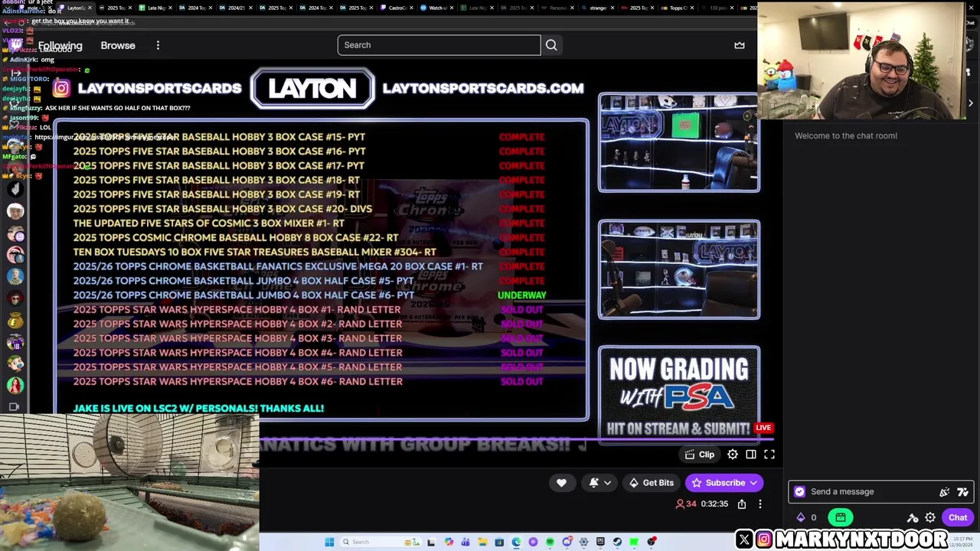Switch to the 2024/25 browser tab
980x551 pixels.
click(x=236, y=8)
